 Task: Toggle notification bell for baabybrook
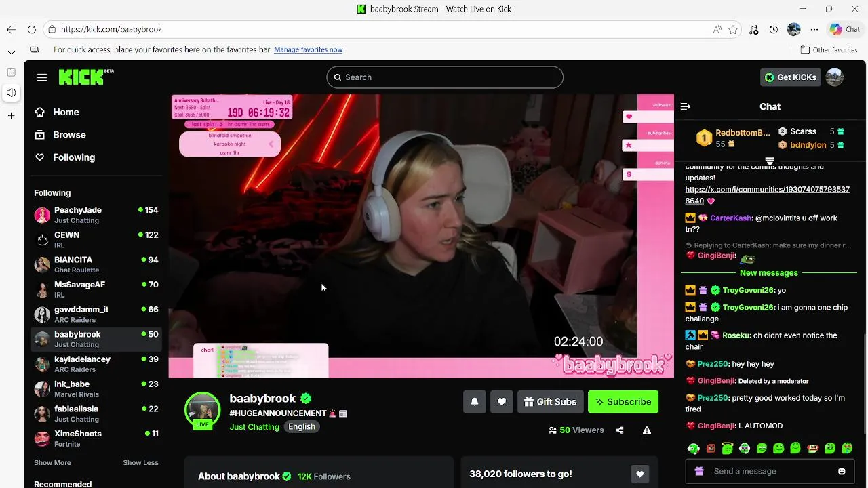tap(475, 402)
